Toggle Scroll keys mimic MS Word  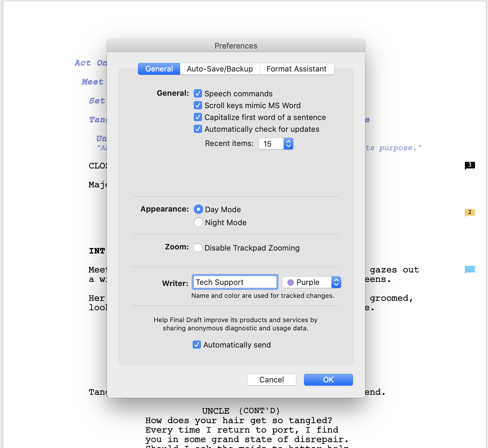(x=198, y=105)
